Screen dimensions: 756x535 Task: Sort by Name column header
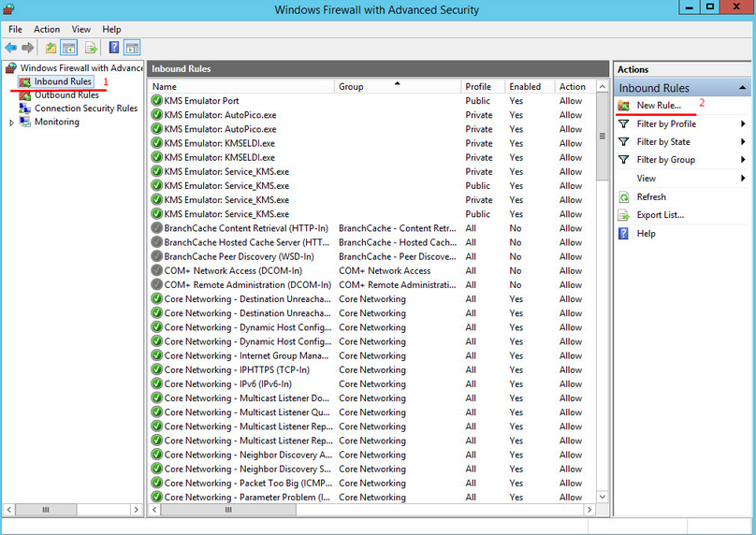[x=241, y=87]
